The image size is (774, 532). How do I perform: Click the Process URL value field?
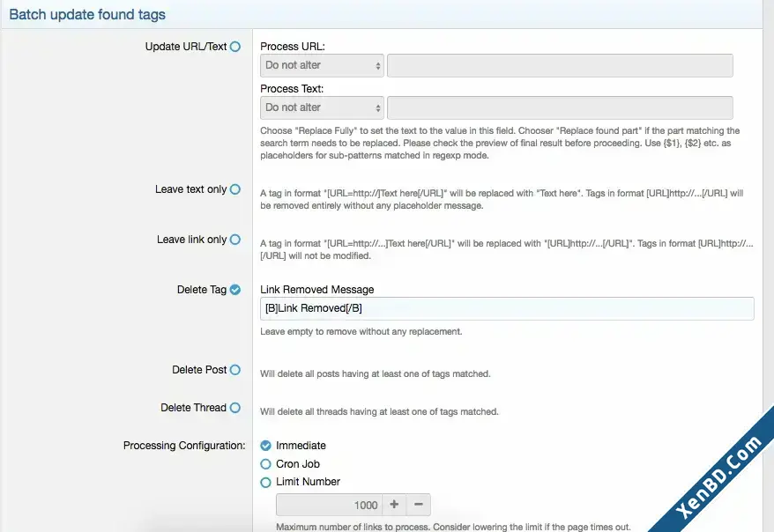click(560, 65)
